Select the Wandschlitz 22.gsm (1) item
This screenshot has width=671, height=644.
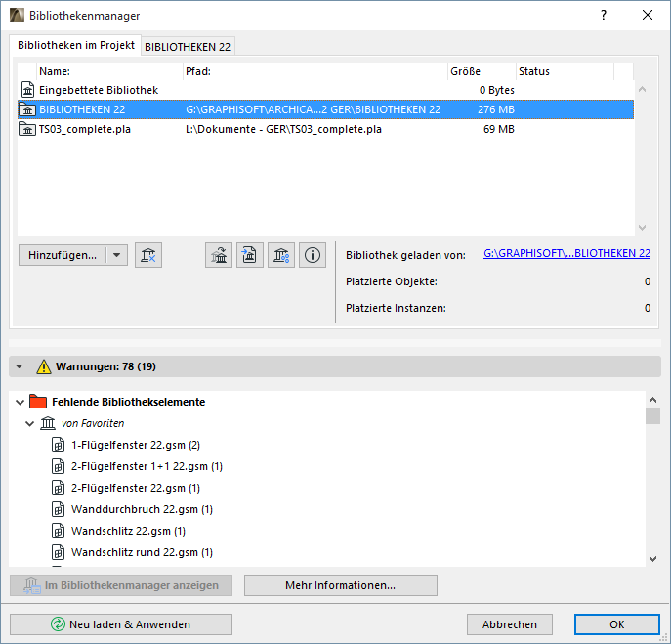click(128, 531)
